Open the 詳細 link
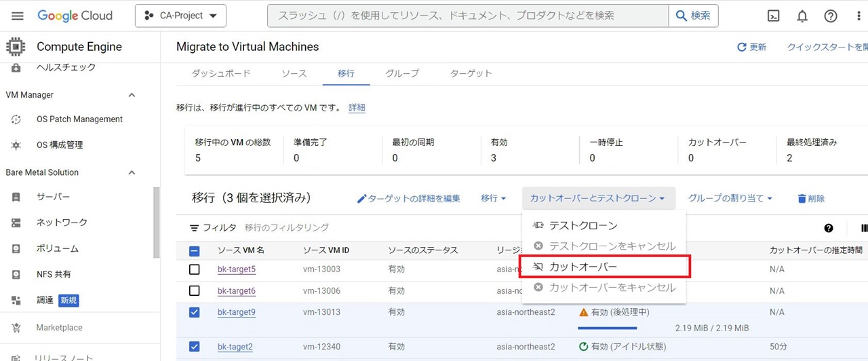This screenshot has width=868, height=361. point(357,108)
